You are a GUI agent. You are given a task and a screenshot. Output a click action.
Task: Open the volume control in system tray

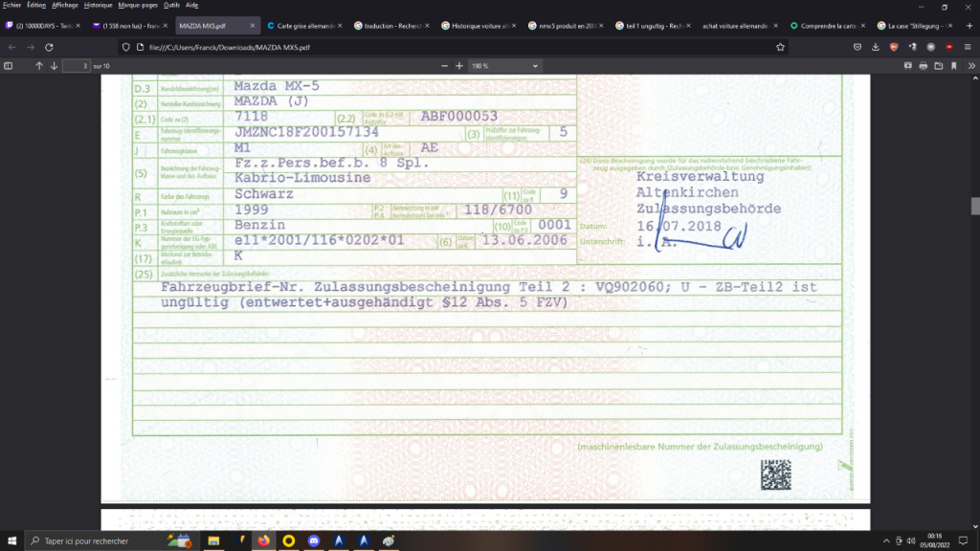click(x=911, y=541)
